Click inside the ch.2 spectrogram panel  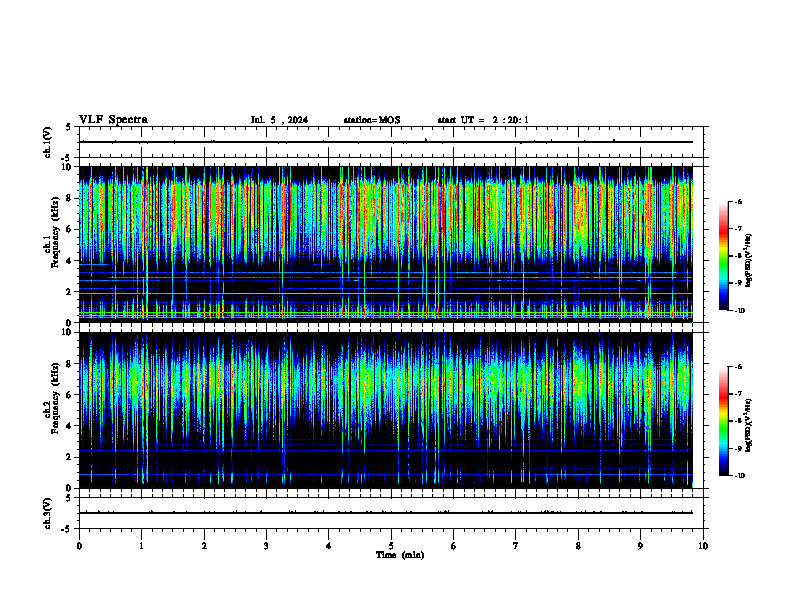tap(386, 410)
